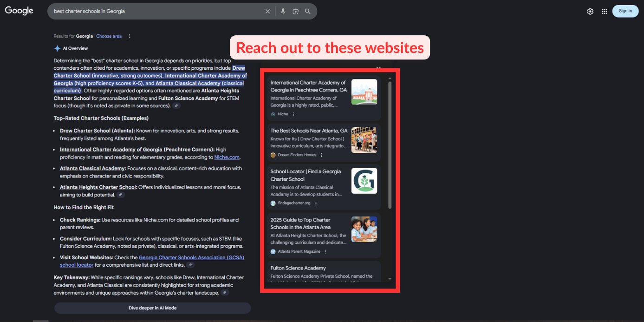Click the green G leaf logo thumbnail
This screenshot has height=322, width=644.
pyautogui.click(x=364, y=181)
